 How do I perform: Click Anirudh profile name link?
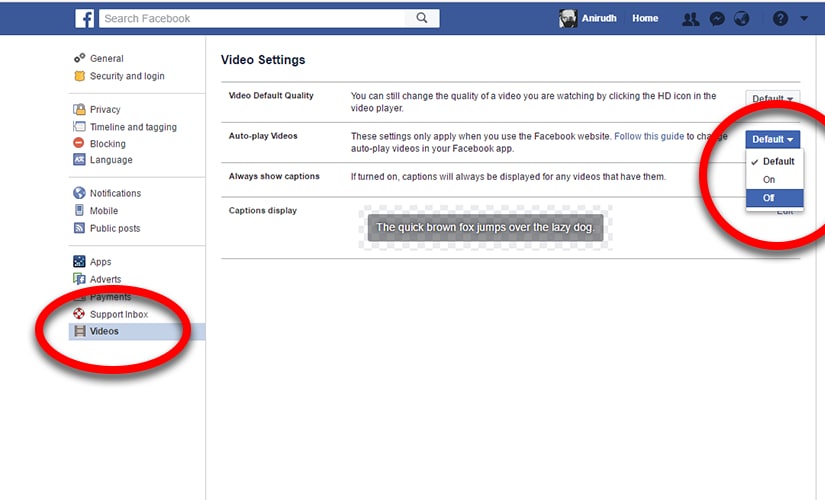click(599, 18)
